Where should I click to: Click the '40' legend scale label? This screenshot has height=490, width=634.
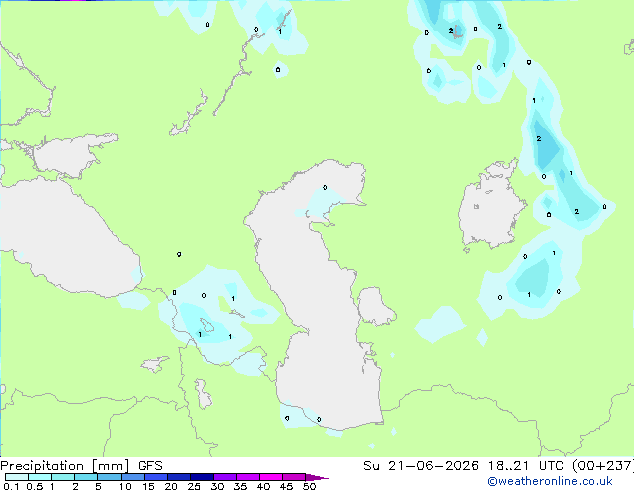(x=263, y=486)
